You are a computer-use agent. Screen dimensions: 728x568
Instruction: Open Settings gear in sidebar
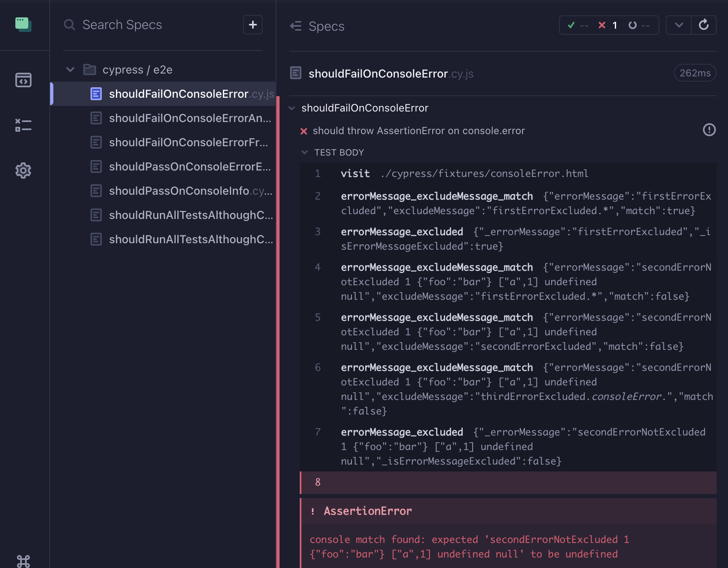23,170
